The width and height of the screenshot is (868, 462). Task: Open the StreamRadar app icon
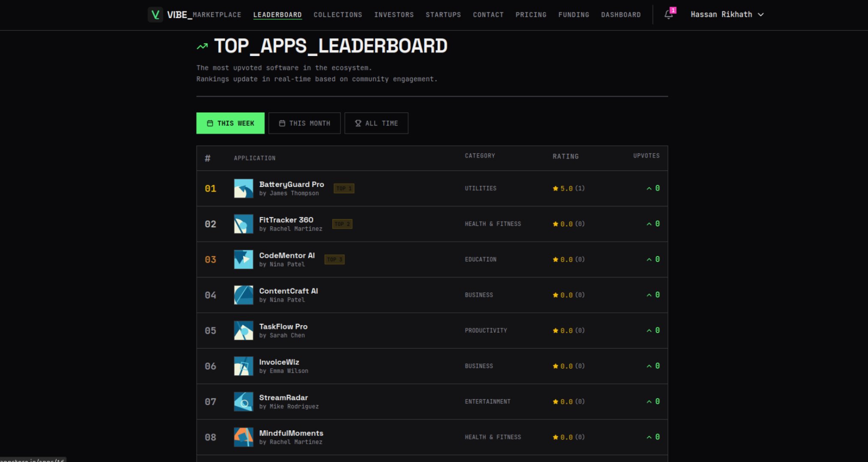(x=243, y=401)
